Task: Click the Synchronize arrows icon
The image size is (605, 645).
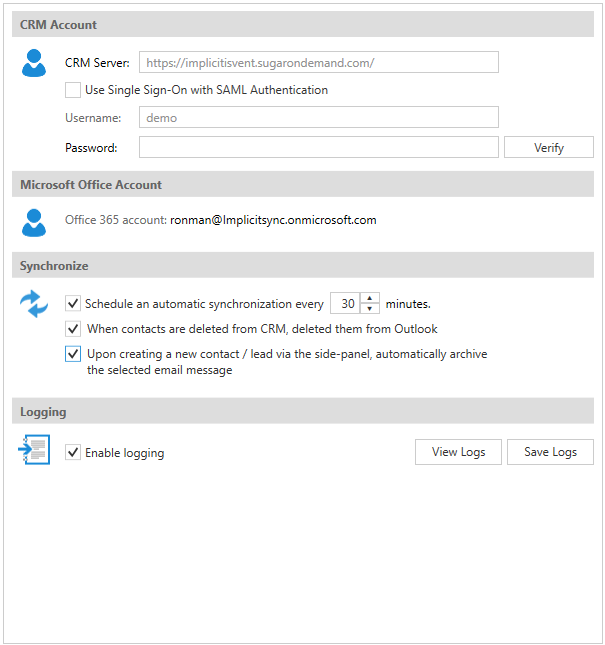Action: coord(34,303)
